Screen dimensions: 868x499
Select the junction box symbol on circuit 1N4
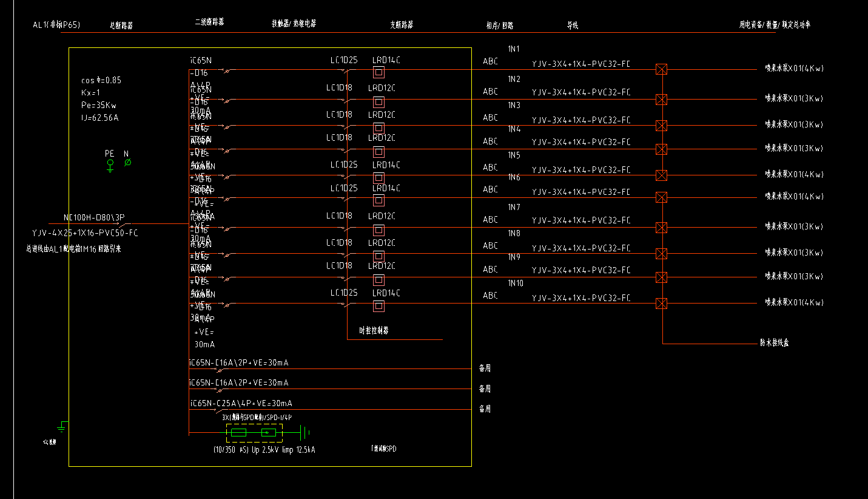click(662, 149)
